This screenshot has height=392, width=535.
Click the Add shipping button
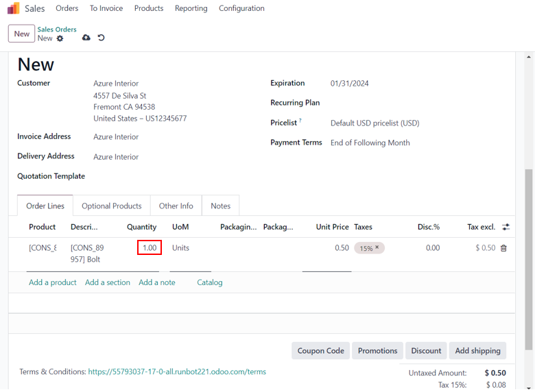(477, 350)
